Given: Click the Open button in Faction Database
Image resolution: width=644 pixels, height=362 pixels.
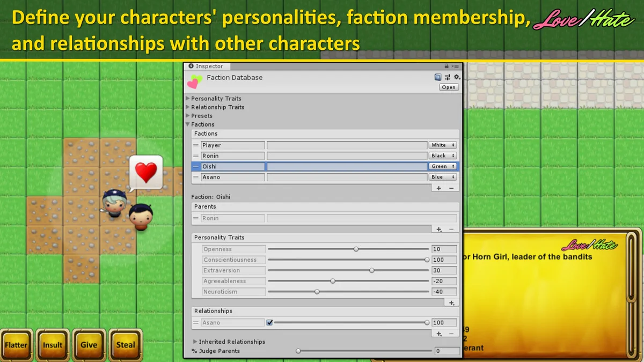Looking at the screenshot, I should 449,87.
